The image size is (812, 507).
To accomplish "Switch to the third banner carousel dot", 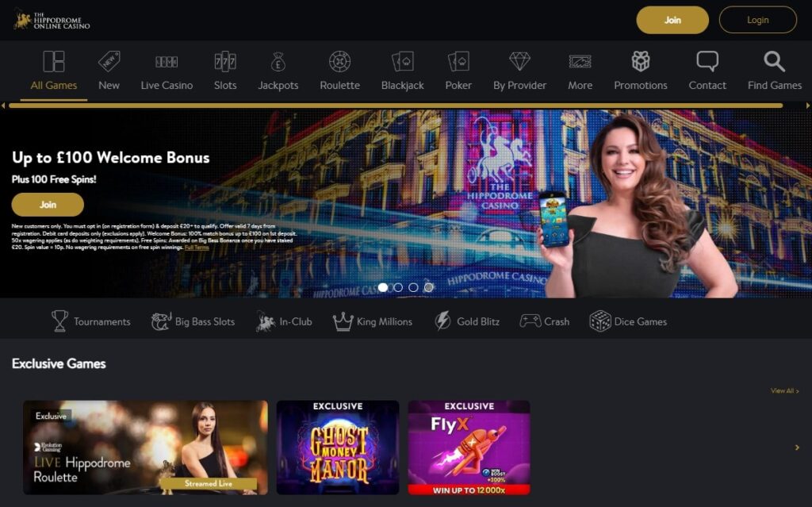I will (x=413, y=287).
